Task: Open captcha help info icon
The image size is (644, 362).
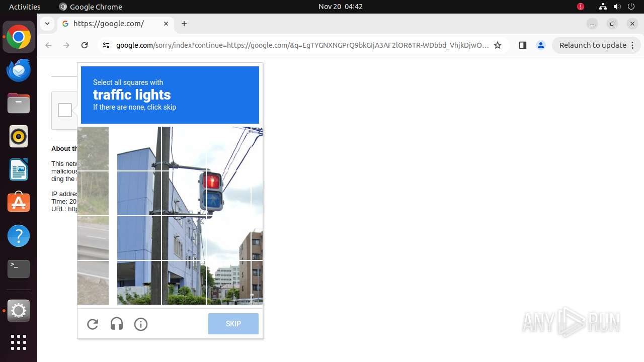Action: click(141, 324)
